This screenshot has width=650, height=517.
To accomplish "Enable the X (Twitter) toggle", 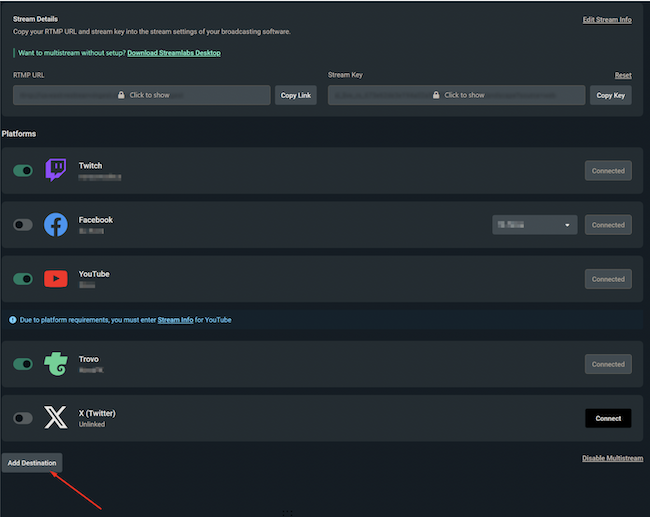I will click(x=23, y=418).
